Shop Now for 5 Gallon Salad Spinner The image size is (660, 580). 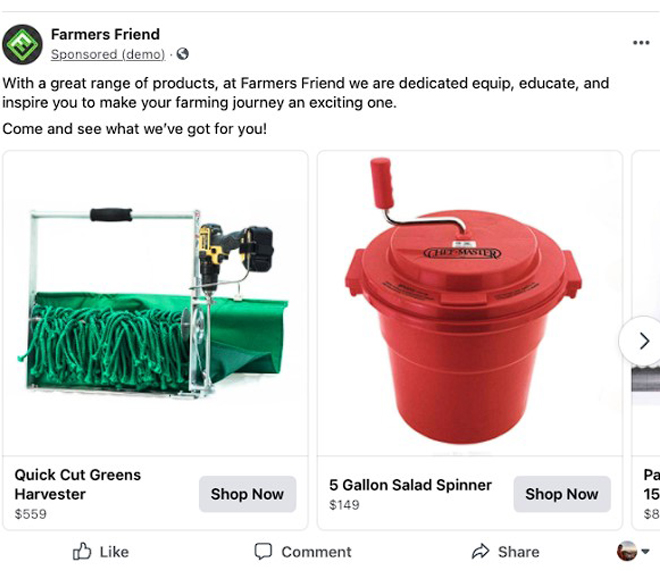point(561,494)
